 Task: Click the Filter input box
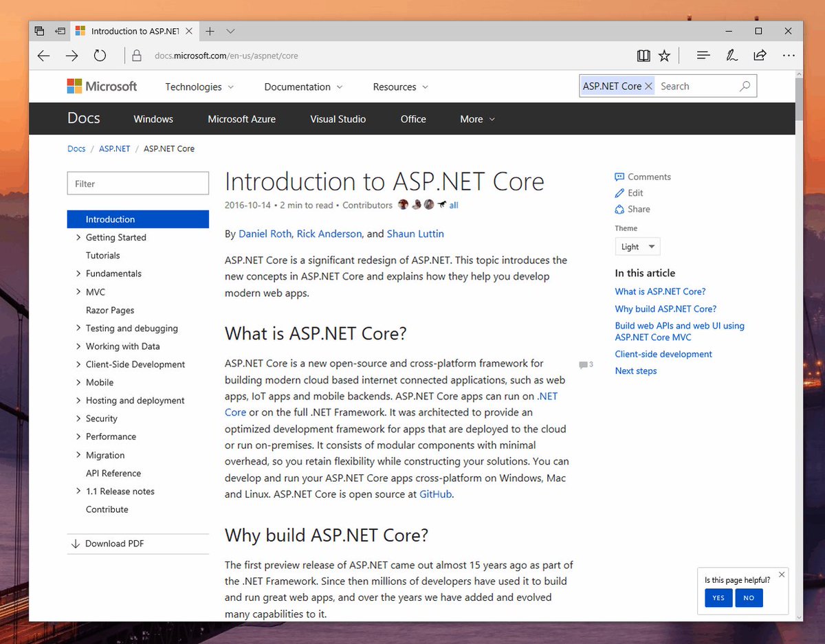click(x=137, y=184)
